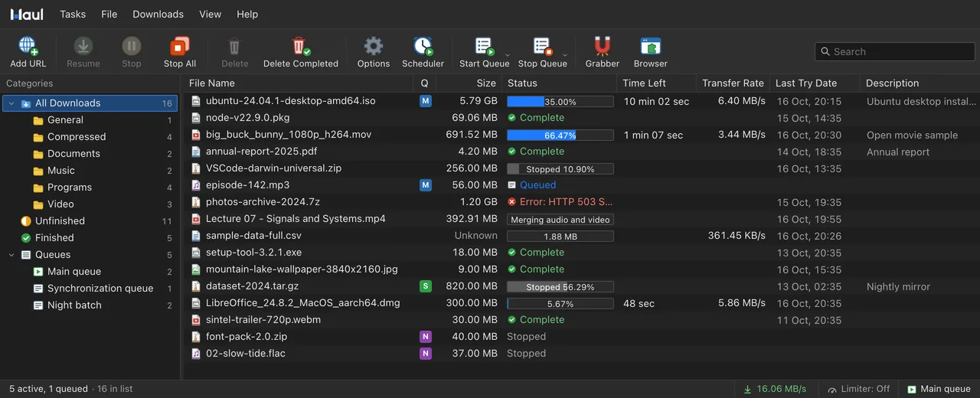Click the LibreOffice 5.67% progress bar
Viewport: 980px width, 398px height.
coord(560,303)
